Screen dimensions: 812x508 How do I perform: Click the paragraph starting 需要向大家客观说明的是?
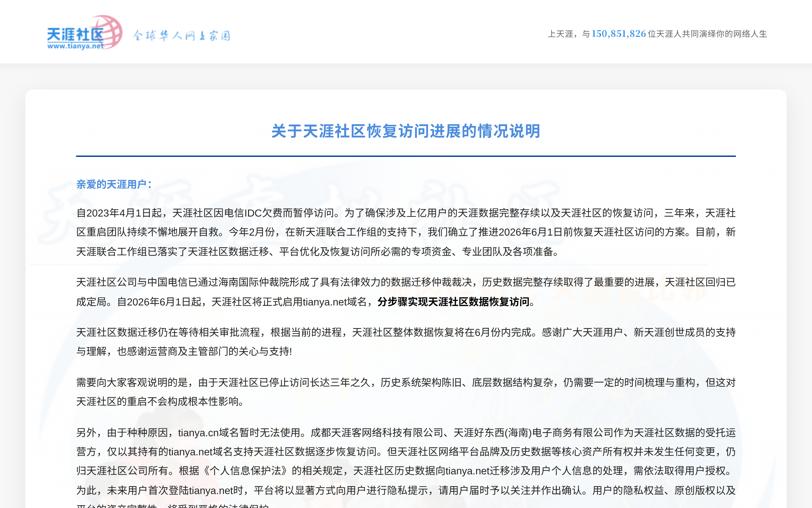point(406,392)
